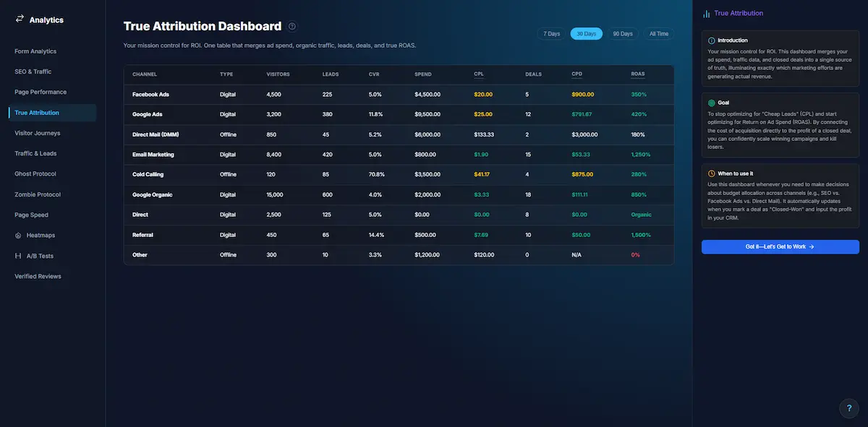Click the CPL column header

479,74
